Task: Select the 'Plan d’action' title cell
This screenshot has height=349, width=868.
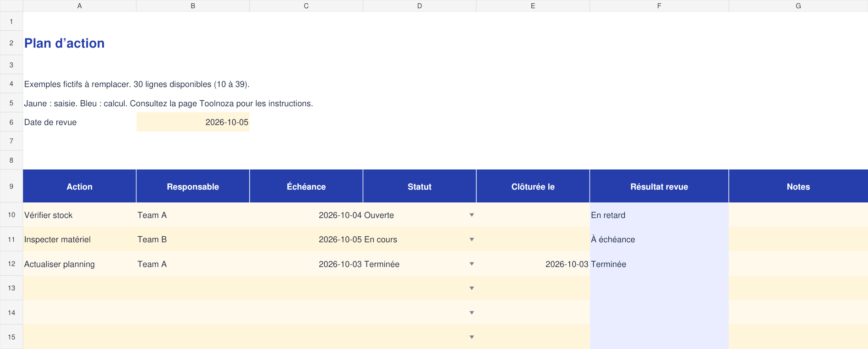Action: coord(80,43)
